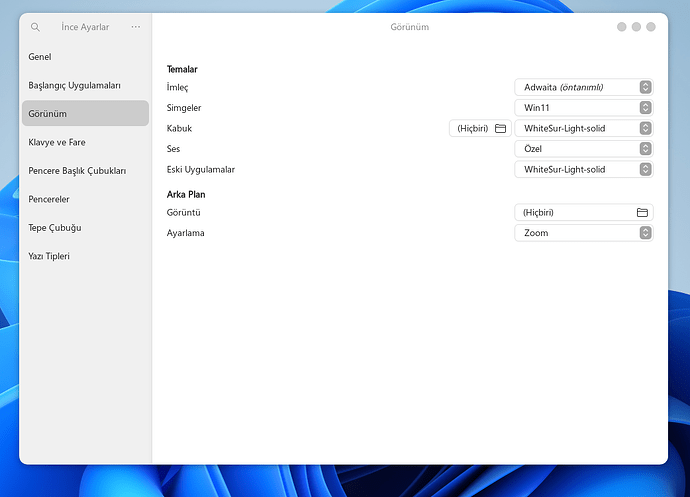Switch to Pencereler section

85,199
